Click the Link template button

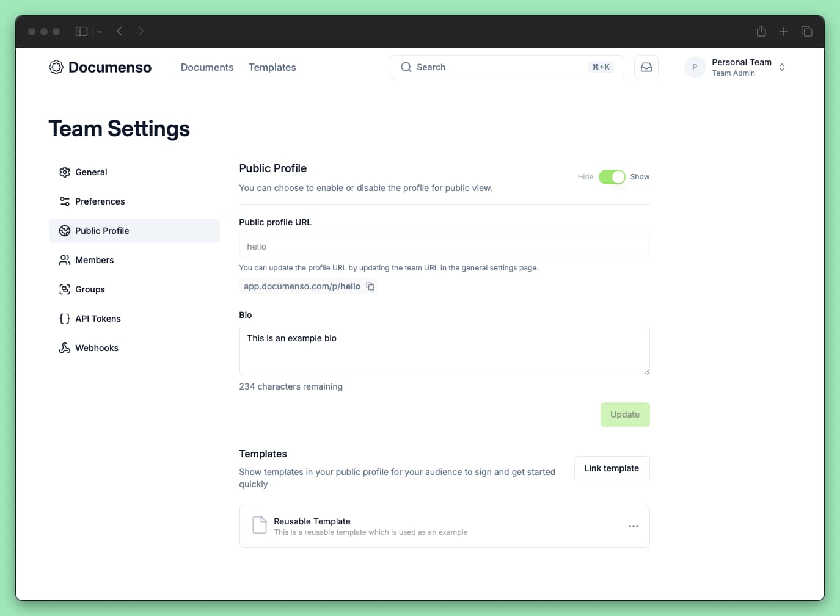point(612,468)
